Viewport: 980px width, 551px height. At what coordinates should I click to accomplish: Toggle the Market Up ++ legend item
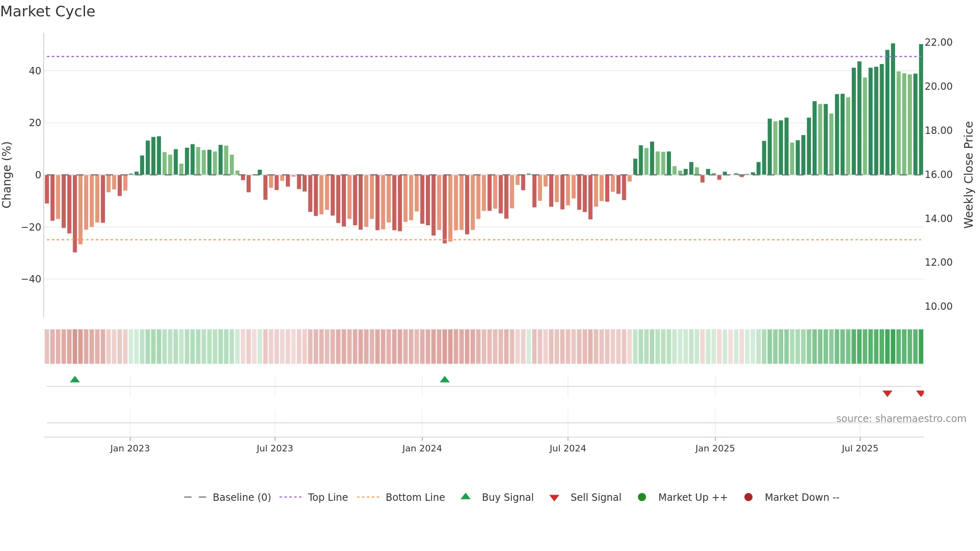pos(682,497)
